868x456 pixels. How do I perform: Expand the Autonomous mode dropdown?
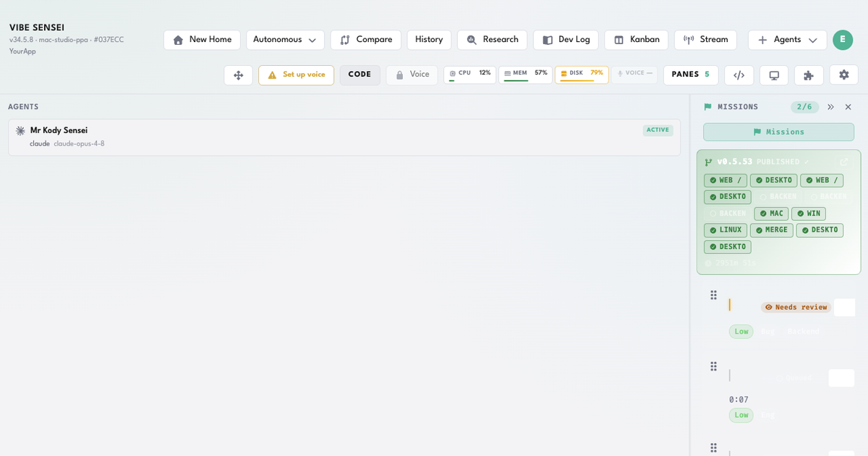(285, 40)
